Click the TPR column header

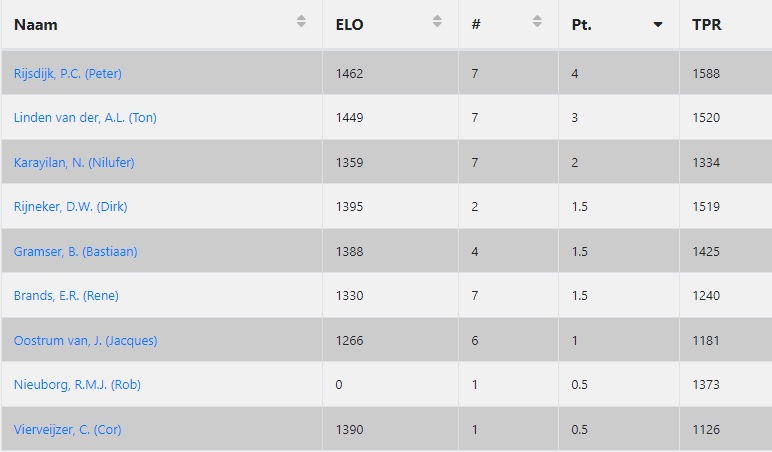(707, 25)
